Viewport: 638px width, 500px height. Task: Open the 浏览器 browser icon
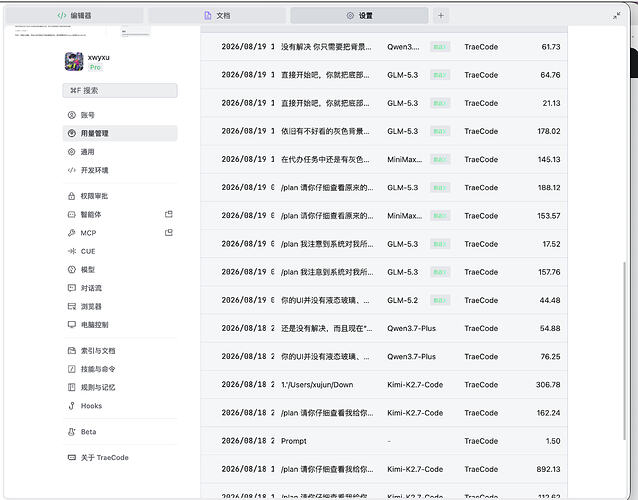[72, 306]
